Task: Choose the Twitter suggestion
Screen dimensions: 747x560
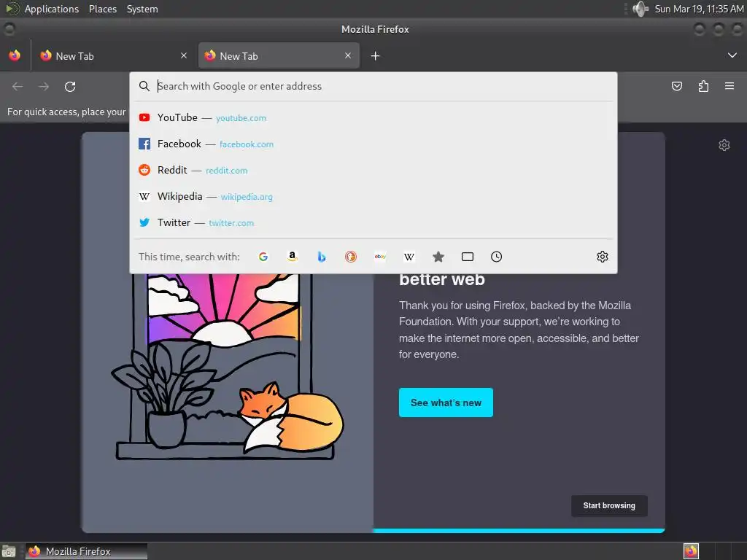Action: [x=373, y=222]
